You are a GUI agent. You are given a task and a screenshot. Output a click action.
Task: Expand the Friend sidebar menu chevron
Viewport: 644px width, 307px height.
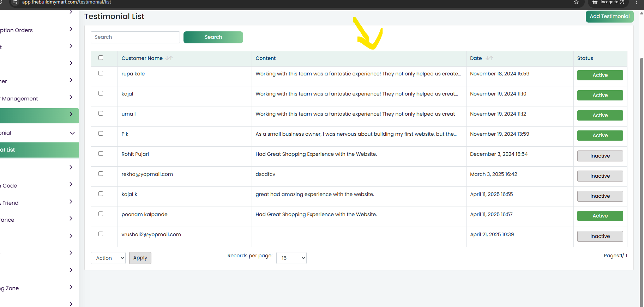71,202
